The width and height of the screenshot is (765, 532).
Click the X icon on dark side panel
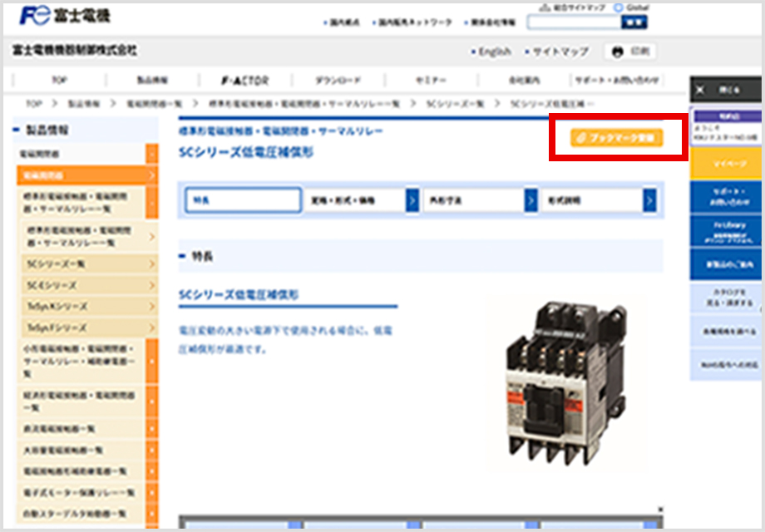coord(701,90)
